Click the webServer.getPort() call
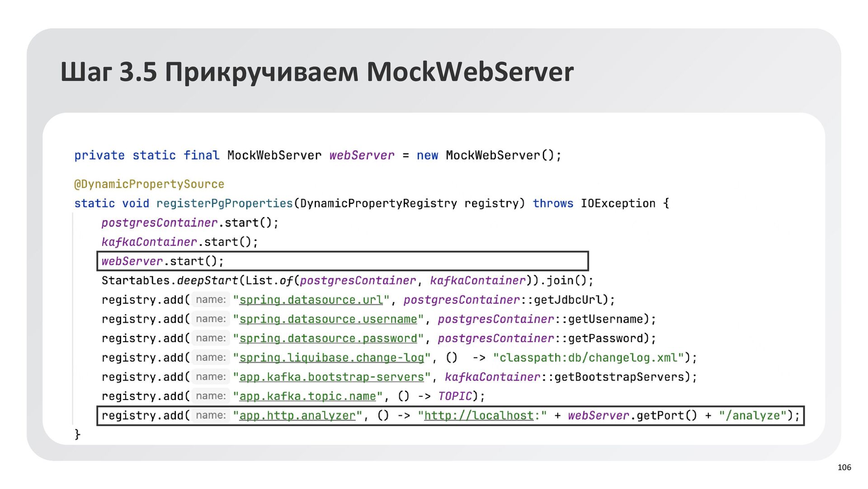This screenshot has width=868, height=489. pos(632,416)
